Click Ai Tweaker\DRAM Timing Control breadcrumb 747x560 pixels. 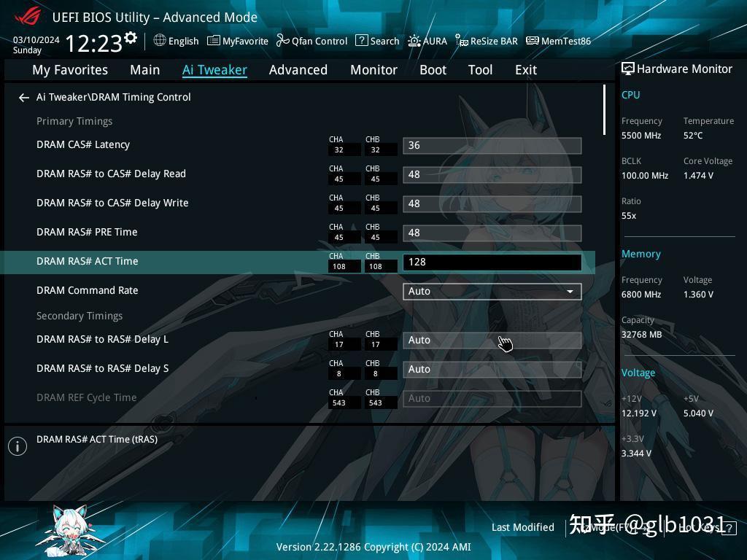click(113, 97)
